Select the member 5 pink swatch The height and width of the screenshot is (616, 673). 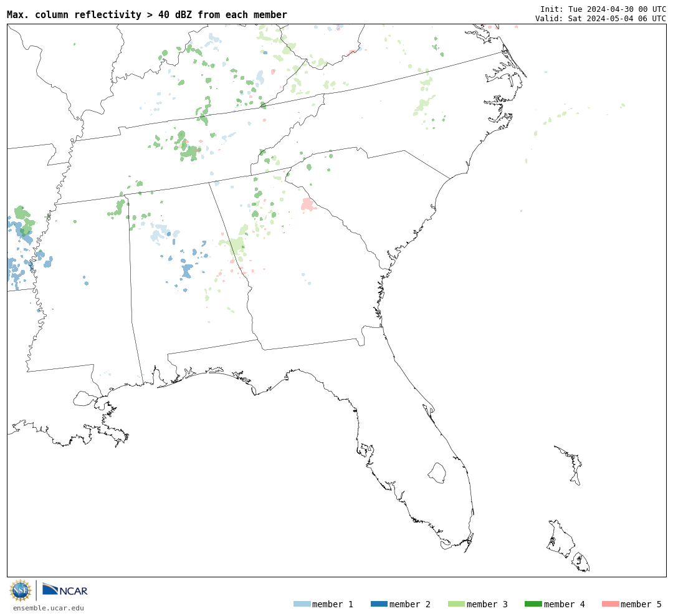pyautogui.click(x=611, y=604)
